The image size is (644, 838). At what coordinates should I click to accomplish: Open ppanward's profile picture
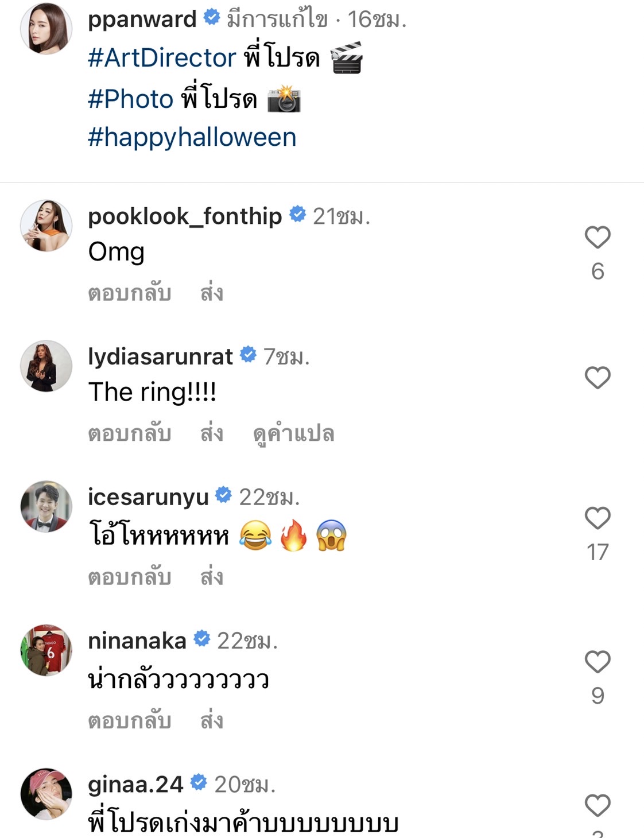pos(46,29)
